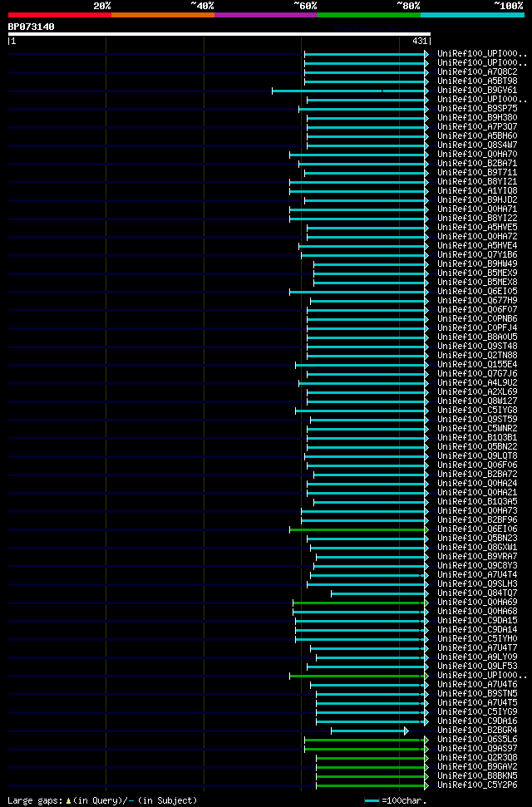
Task: Open hit UniRef100_A5BT98
Action: (x=477, y=81)
